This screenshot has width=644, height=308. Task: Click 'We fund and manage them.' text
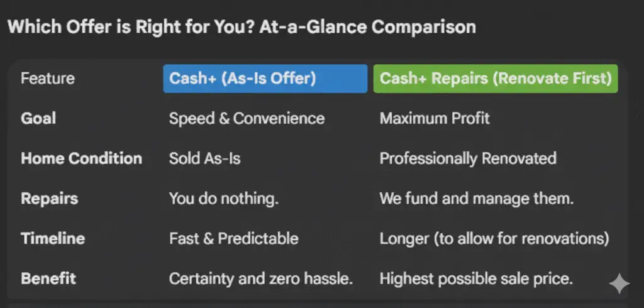click(x=477, y=199)
